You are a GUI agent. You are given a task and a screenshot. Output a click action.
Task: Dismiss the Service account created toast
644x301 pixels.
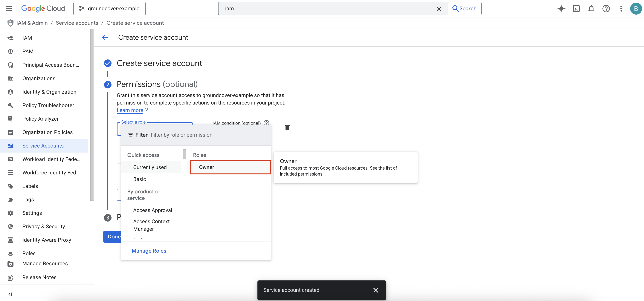pos(376,290)
